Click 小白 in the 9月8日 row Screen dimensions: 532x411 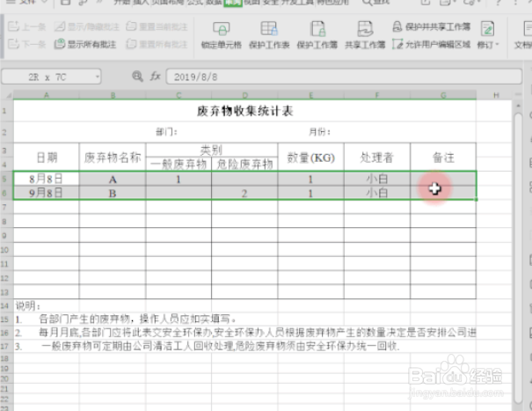pos(377,193)
